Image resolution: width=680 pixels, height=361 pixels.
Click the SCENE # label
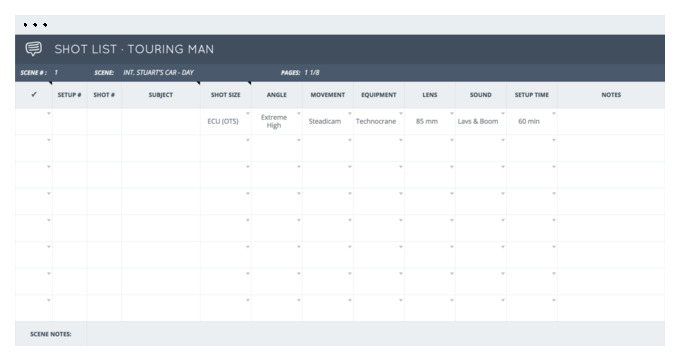(x=33, y=72)
